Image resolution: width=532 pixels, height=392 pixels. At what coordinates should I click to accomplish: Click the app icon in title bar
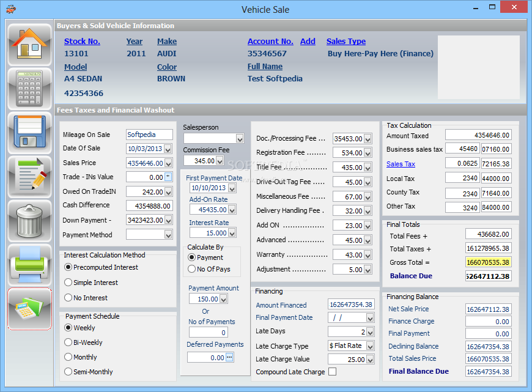pyautogui.click(x=11, y=9)
